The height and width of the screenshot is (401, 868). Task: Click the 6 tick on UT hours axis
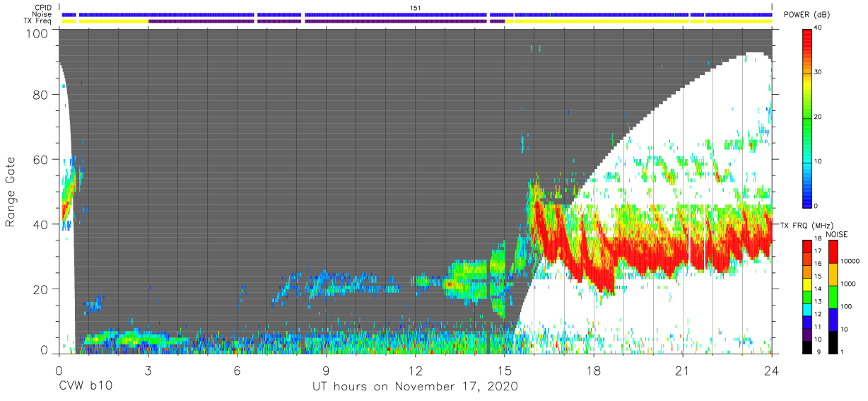pyautogui.click(x=237, y=370)
